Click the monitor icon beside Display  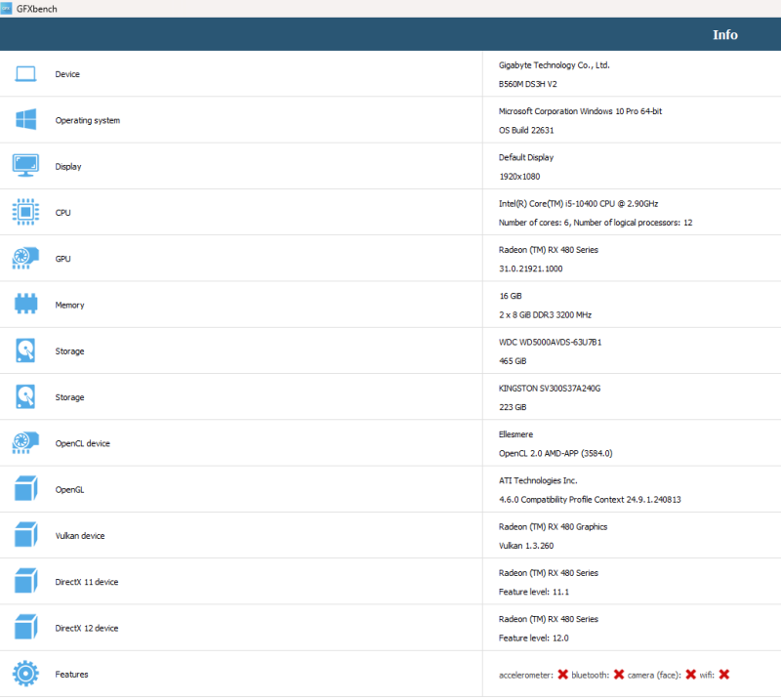[x=25, y=165]
